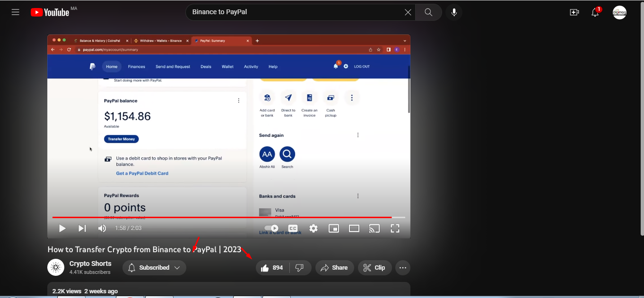The width and height of the screenshot is (644, 298).
Task: Enable theater mode in the player
Action: point(354,229)
